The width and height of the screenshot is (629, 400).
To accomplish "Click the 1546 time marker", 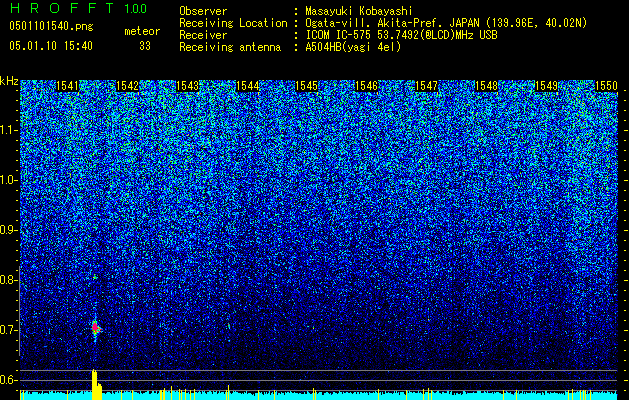I will pyautogui.click(x=367, y=86).
